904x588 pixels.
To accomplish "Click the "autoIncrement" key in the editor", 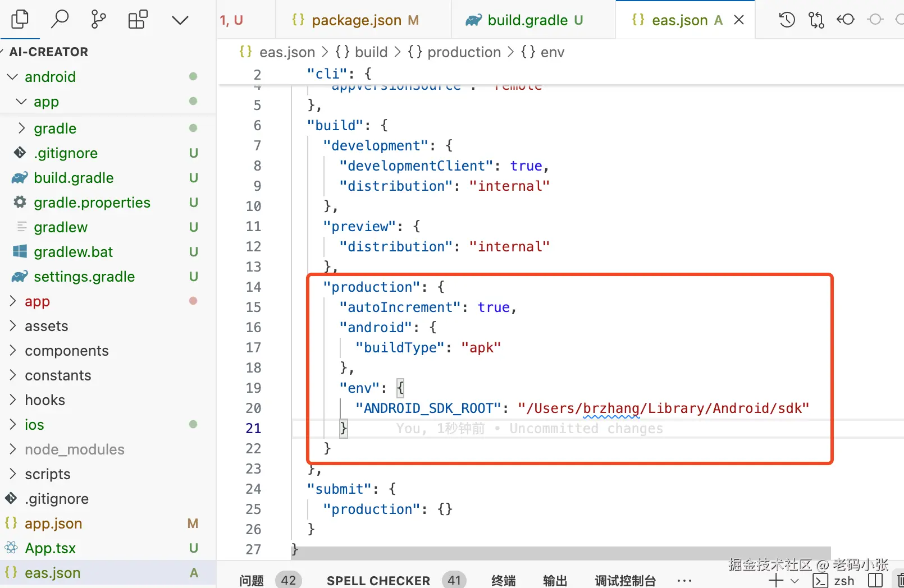I will tap(400, 307).
